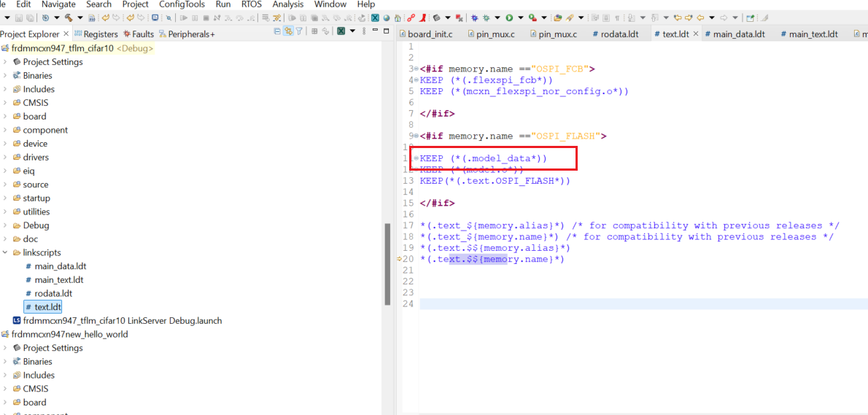The height and width of the screenshot is (415, 868).
Task: Open the Project menu
Action: 136,4
